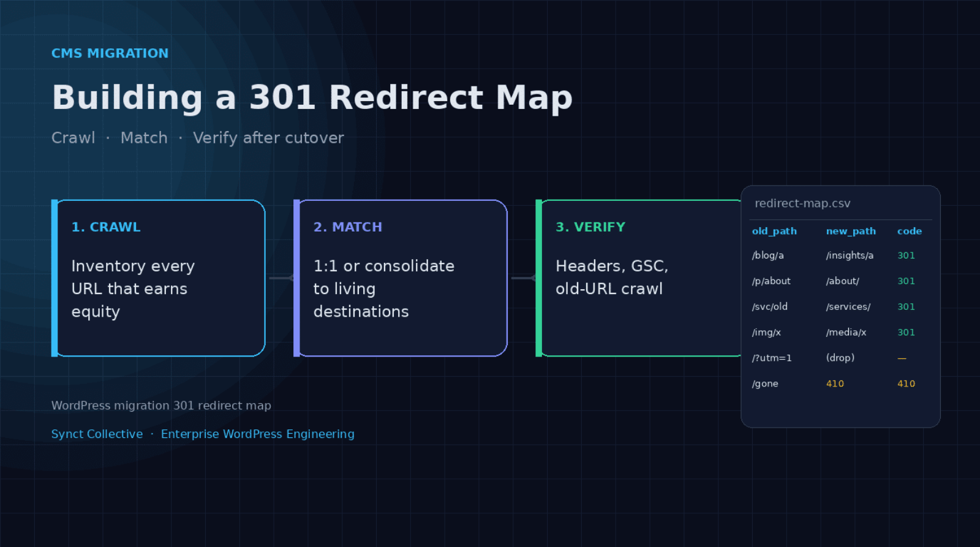The height and width of the screenshot is (547, 980).
Task: Click the Enterprise WordPress Engineering text
Action: 258,434
